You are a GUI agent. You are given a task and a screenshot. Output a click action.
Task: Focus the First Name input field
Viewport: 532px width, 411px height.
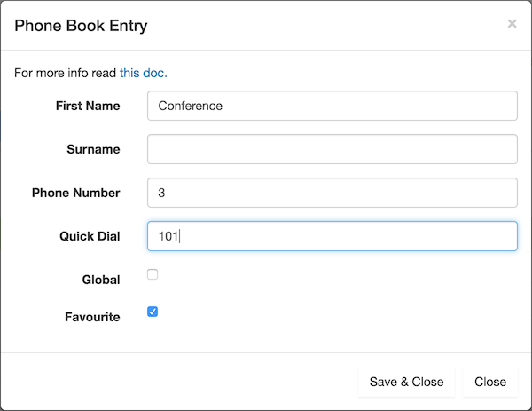tap(332, 106)
